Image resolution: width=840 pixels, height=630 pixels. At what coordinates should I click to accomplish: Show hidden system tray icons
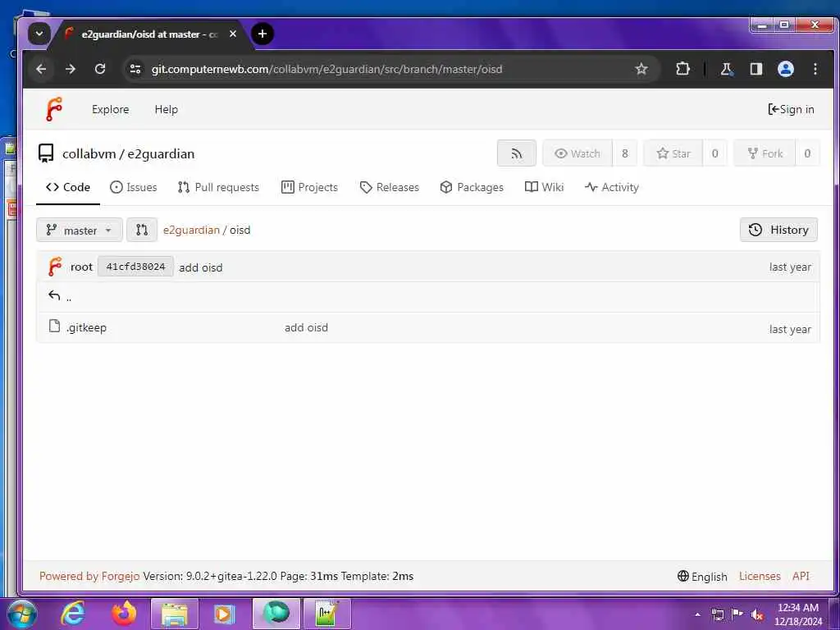(697, 614)
